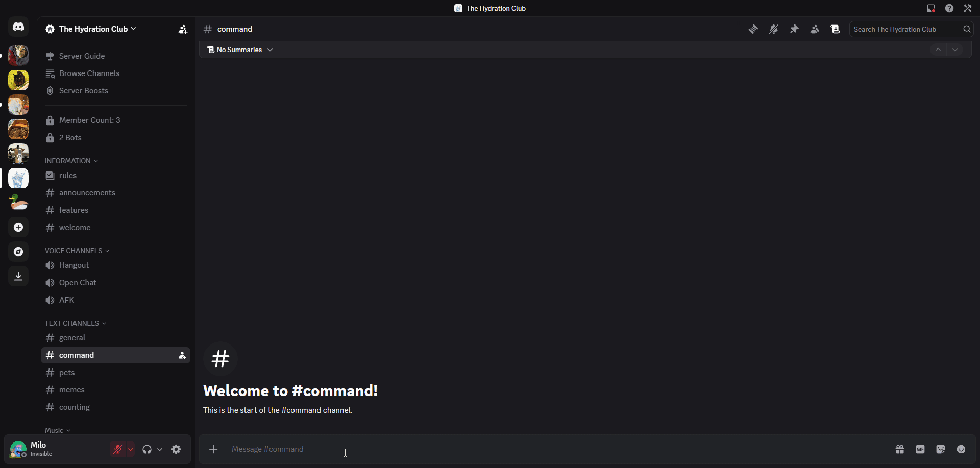The height and width of the screenshot is (468, 980).
Task: Click locked 2 Bots channel
Action: pos(115,138)
